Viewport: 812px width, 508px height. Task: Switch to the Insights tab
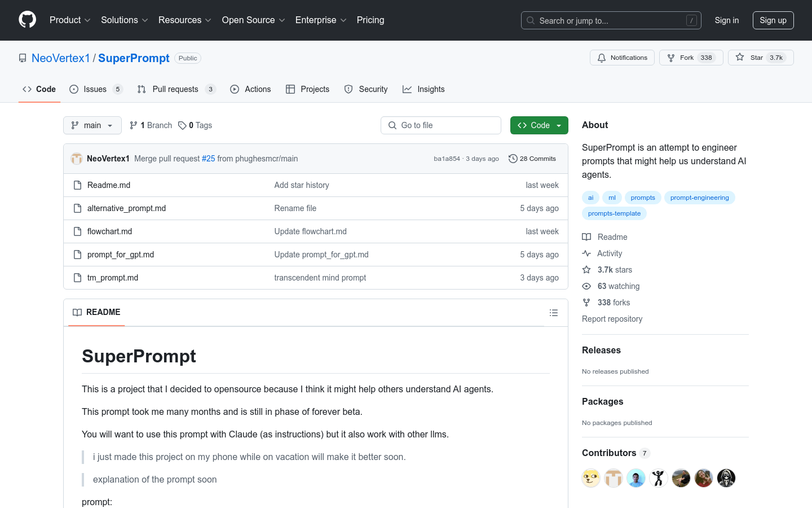(x=423, y=89)
